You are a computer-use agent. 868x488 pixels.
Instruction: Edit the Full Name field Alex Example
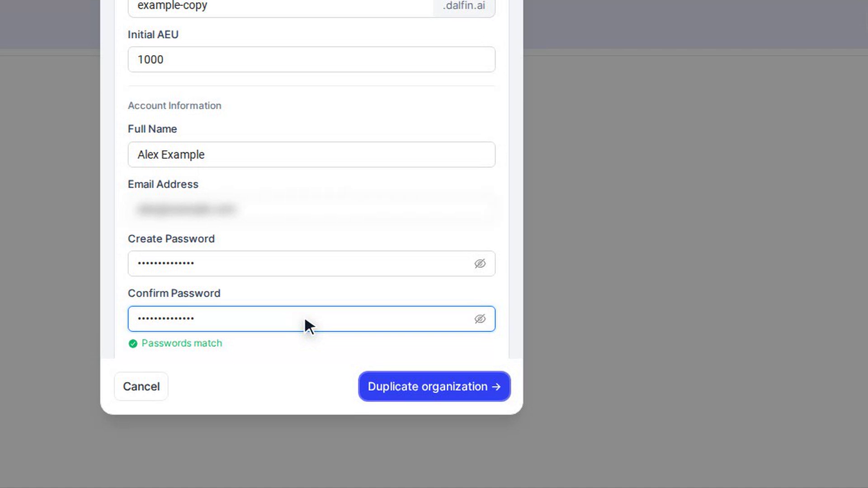pos(311,155)
